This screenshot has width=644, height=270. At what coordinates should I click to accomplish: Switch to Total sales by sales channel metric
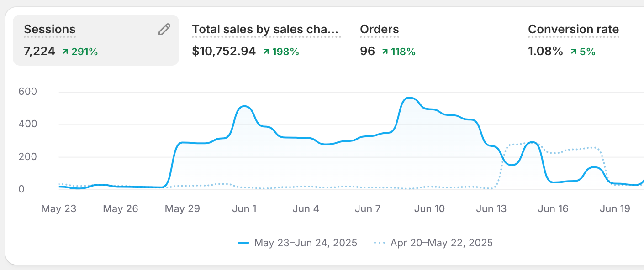pyautogui.click(x=266, y=30)
